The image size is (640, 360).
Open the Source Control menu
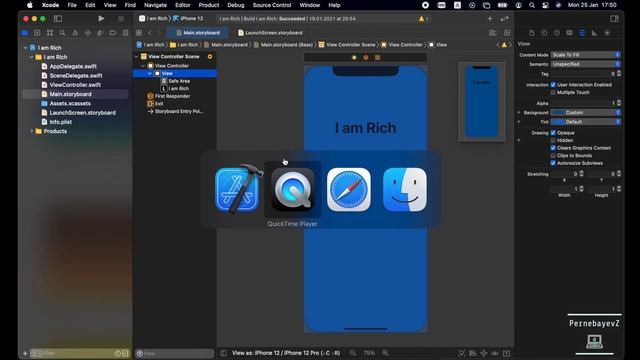[x=271, y=5]
